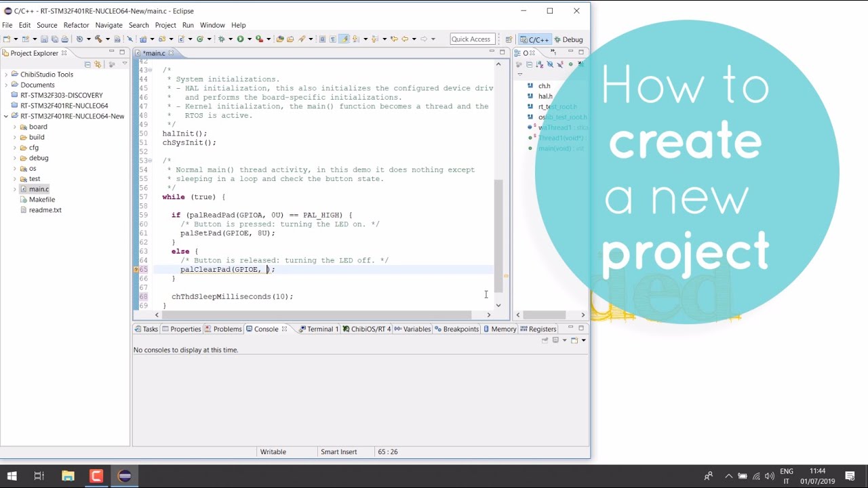Switch to the ChibiOS/RT tab
This screenshot has height=488, width=868.
tap(367, 329)
